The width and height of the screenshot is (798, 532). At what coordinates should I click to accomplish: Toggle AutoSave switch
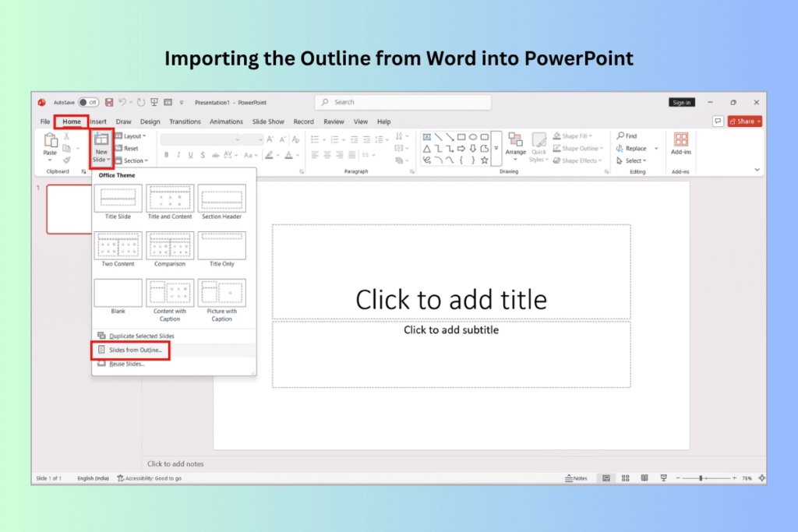pyautogui.click(x=89, y=102)
